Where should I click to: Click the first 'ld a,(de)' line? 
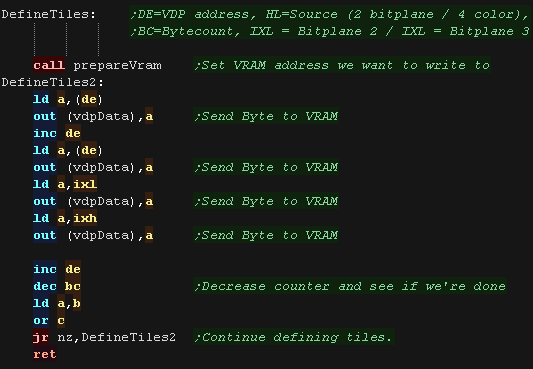(68, 99)
